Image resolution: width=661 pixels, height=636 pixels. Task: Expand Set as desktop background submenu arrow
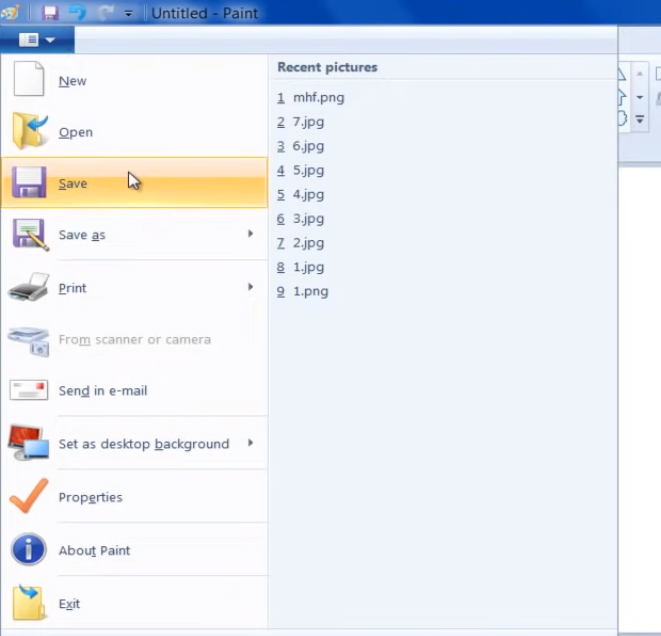pyautogui.click(x=250, y=443)
